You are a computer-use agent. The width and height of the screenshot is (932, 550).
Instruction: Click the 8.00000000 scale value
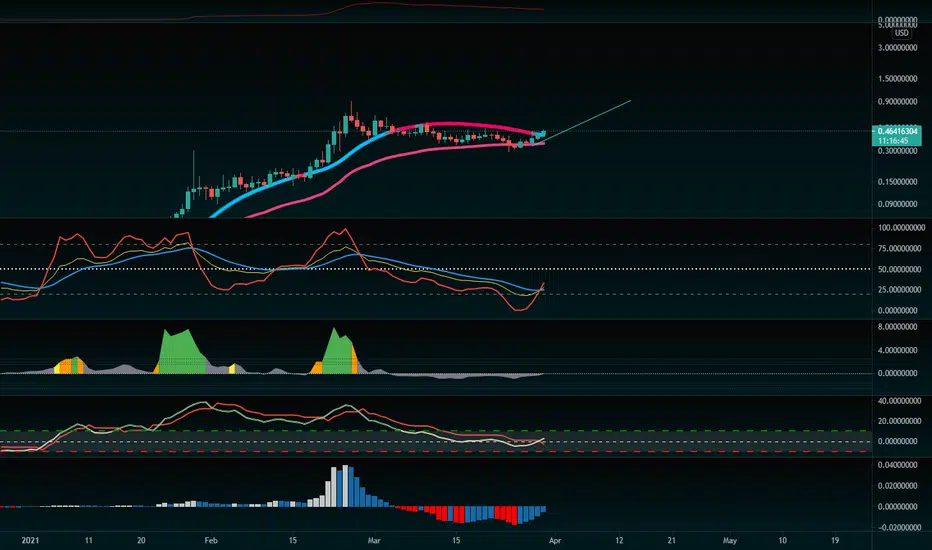898,327
